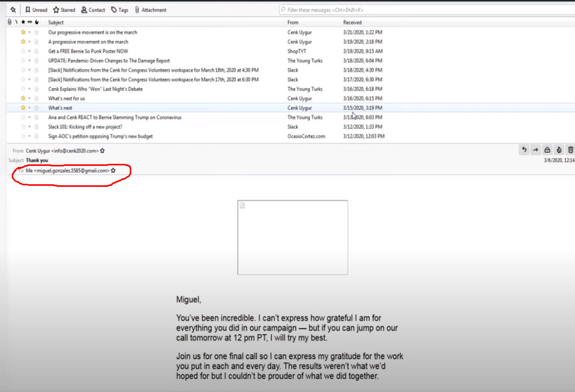Mark 'Ana and Cenk REACT' as junk
575x392 pixels.
36,117
